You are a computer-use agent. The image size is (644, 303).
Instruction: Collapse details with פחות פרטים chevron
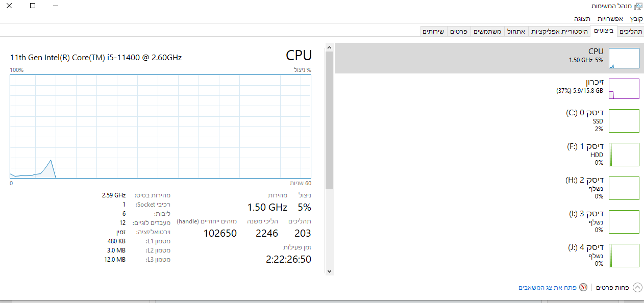(637, 287)
